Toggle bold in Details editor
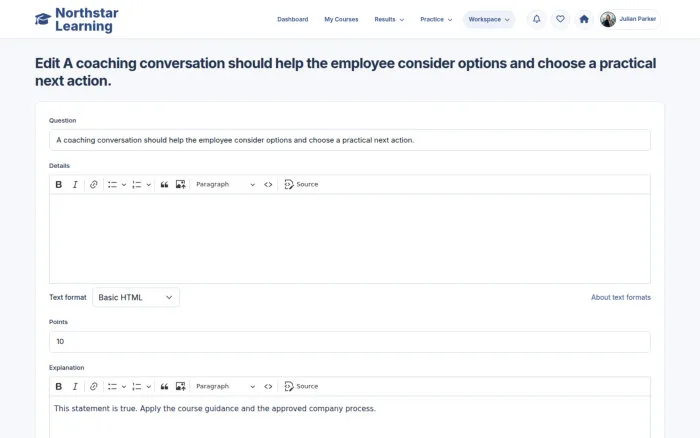This screenshot has width=700, height=438. (x=58, y=184)
